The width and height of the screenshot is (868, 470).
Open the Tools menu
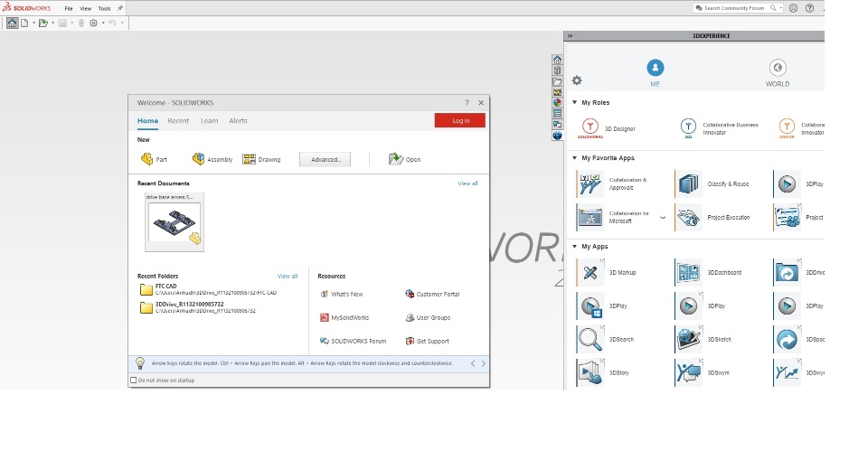click(104, 8)
